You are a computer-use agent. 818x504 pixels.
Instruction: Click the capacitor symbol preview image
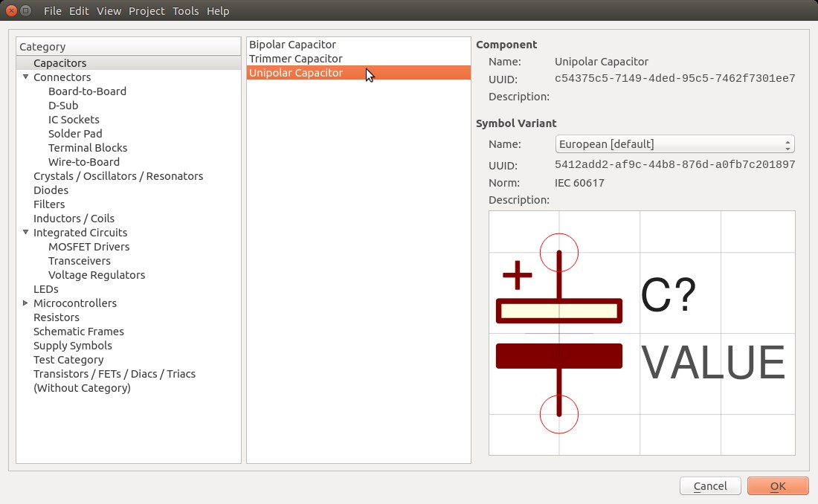[641, 333]
